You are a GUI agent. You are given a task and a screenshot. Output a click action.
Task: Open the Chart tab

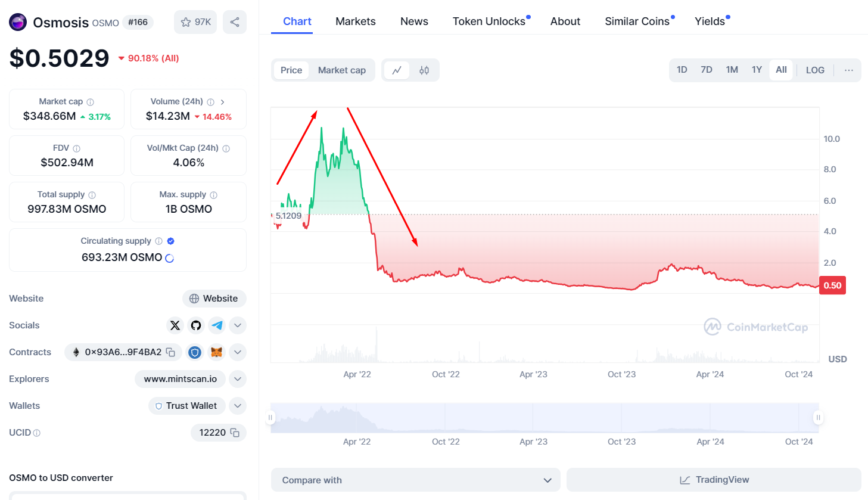point(297,21)
